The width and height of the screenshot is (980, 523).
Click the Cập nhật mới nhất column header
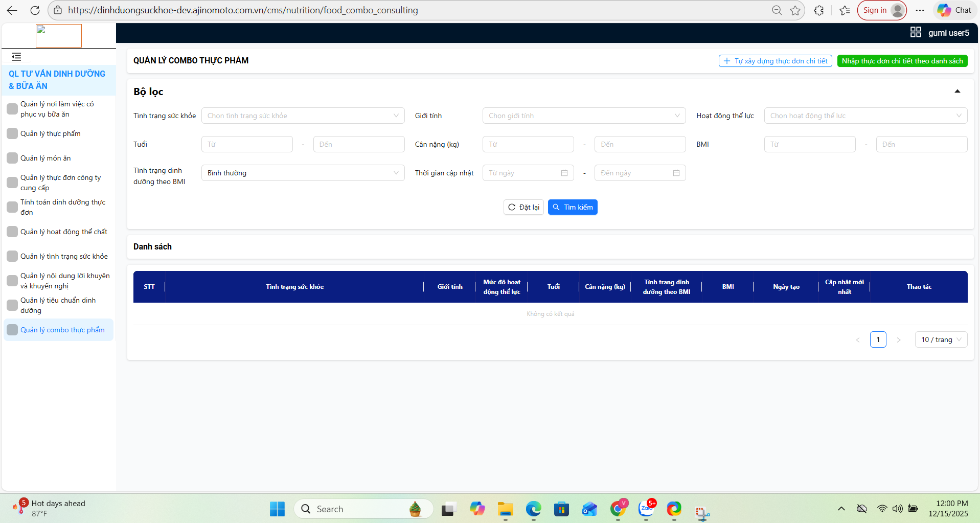coord(844,287)
